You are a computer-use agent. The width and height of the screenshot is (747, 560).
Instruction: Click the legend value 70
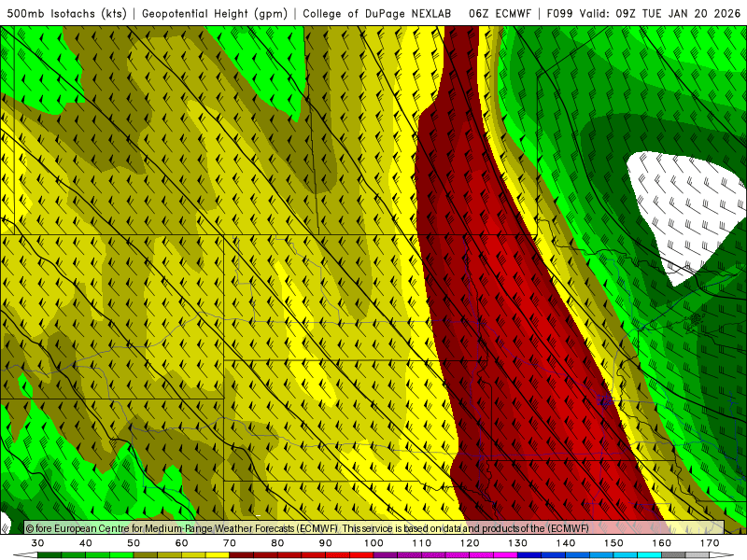click(x=230, y=543)
